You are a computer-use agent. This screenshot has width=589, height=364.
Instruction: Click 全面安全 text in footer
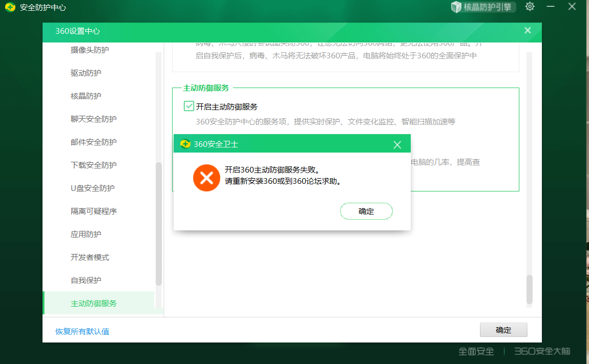(476, 352)
